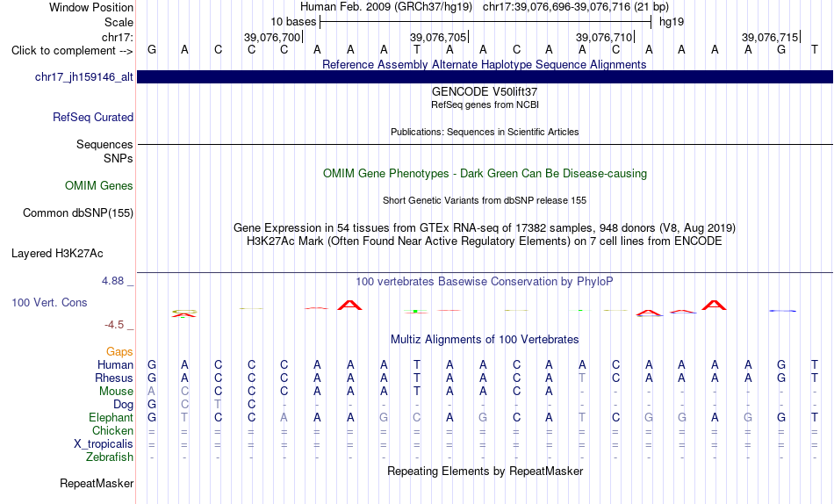Image resolution: width=834 pixels, height=504 pixels.
Task: Click the 39,076,700 position marker
Action: click(x=272, y=37)
